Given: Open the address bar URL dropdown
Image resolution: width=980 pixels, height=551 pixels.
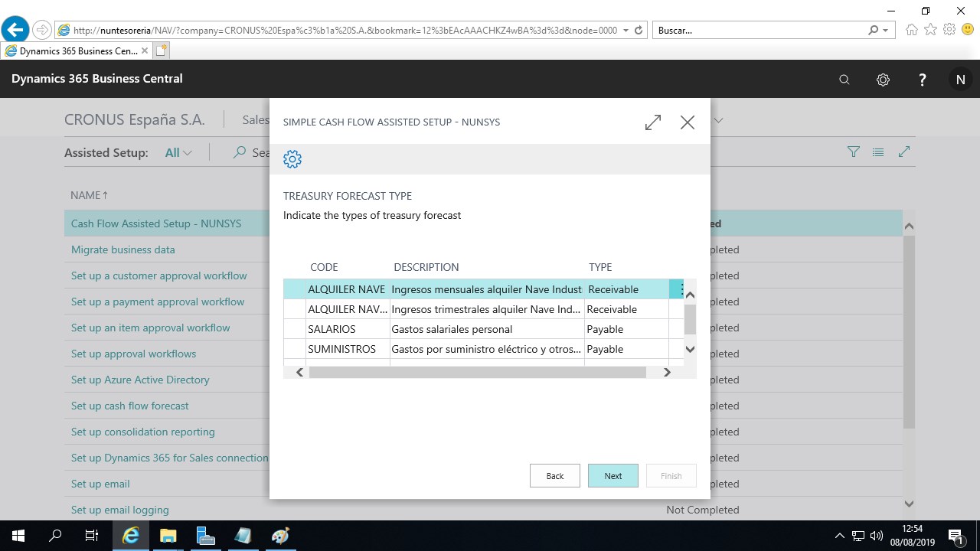Looking at the screenshot, I should point(626,31).
